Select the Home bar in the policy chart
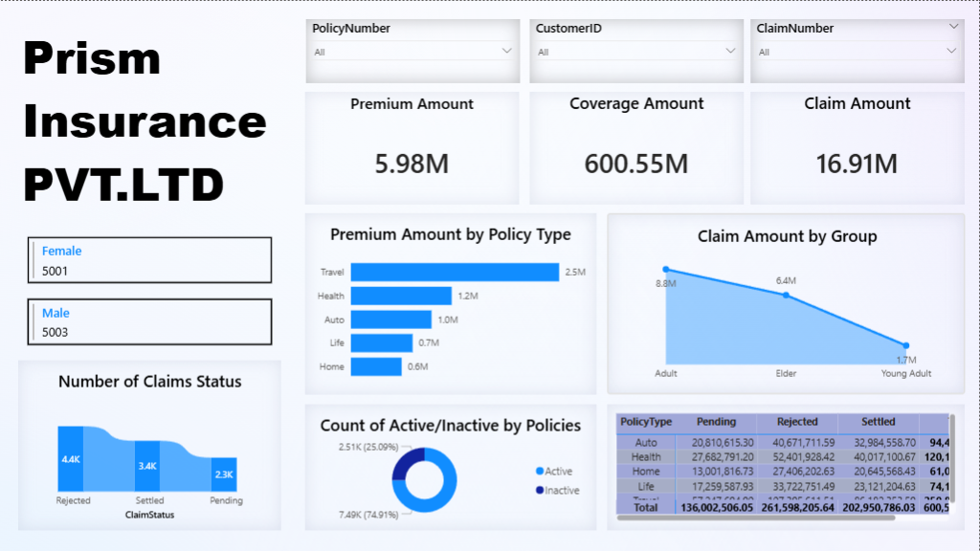Screen dimensions: 980x551 (x=375, y=365)
